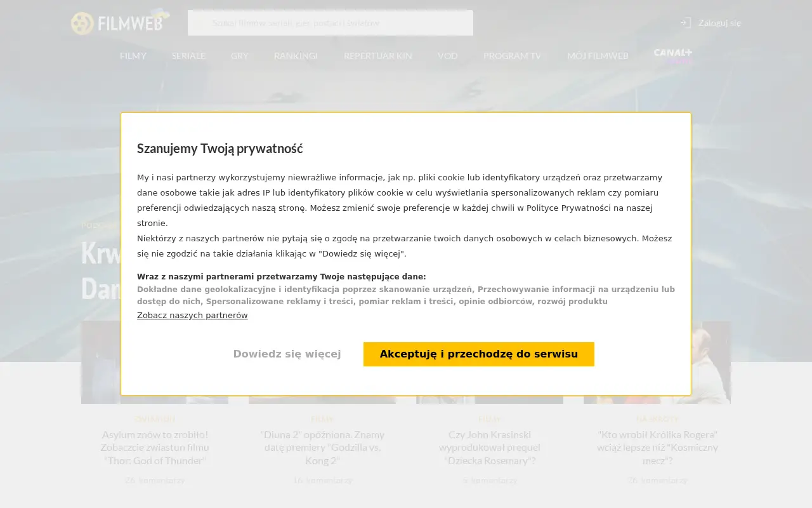Screen dimensions: 812x508
Task: Open 'Zobacz naszych partnerów' link
Action: pos(192,316)
